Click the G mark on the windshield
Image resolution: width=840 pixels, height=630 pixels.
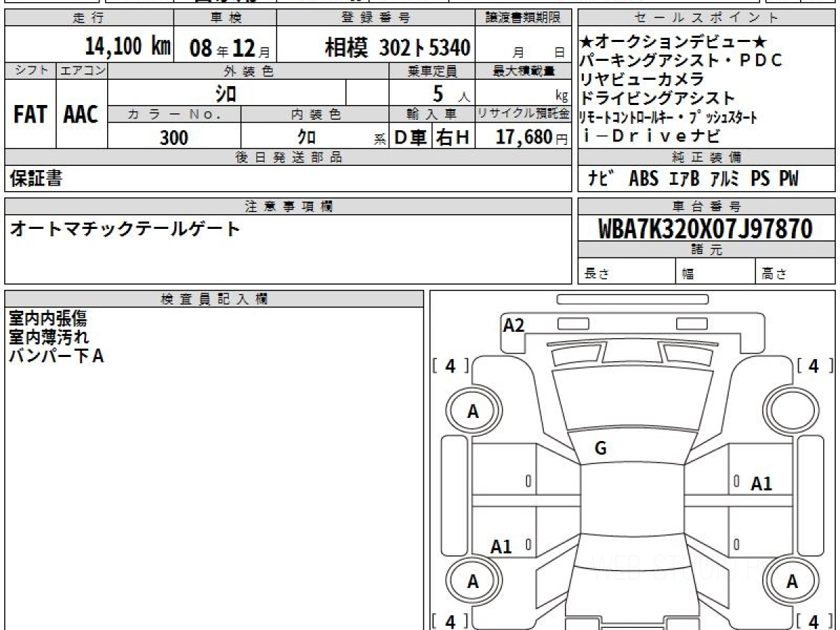coord(601,449)
